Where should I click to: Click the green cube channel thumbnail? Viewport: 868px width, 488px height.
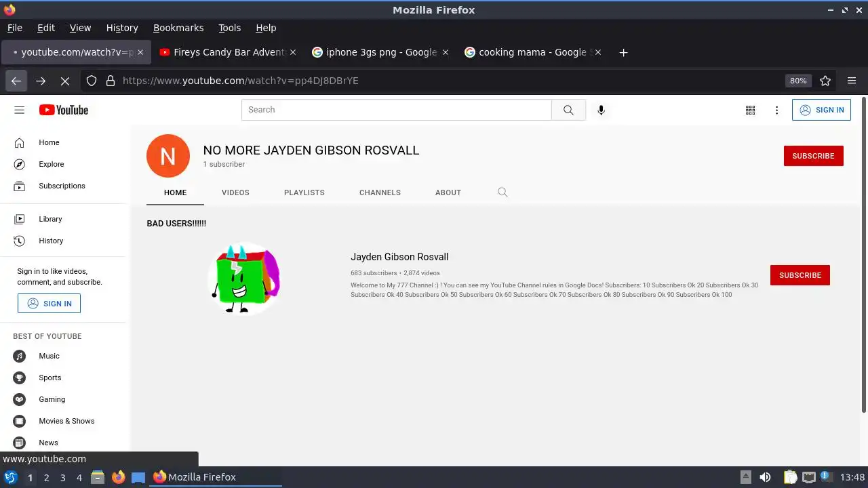click(244, 278)
